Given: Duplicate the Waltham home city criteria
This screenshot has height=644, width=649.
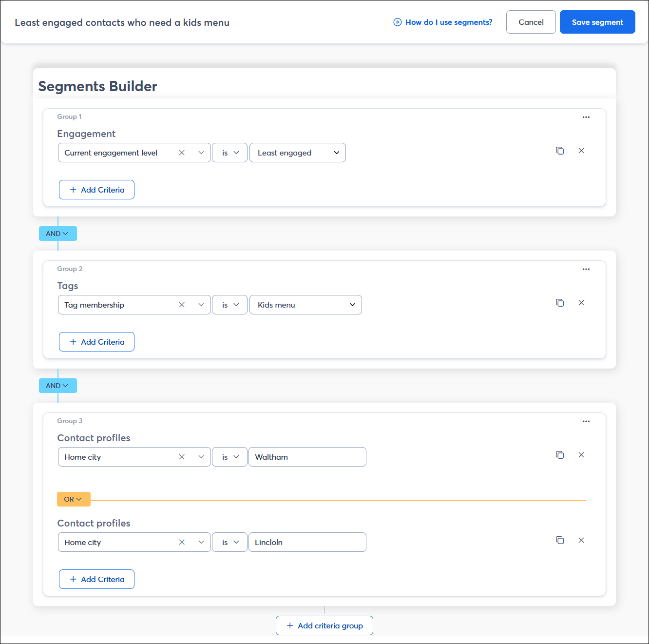Looking at the screenshot, I should coord(560,455).
